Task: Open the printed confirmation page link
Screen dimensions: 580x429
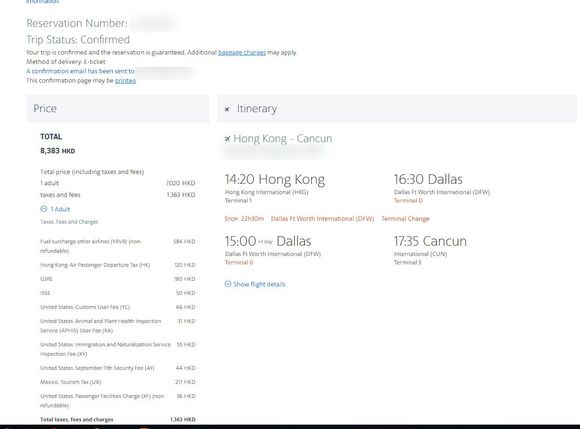Action: (x=125, y=81)
